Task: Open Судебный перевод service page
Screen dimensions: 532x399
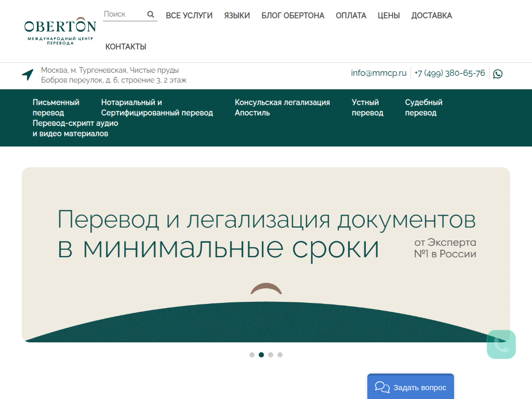Action: (423, 107)
